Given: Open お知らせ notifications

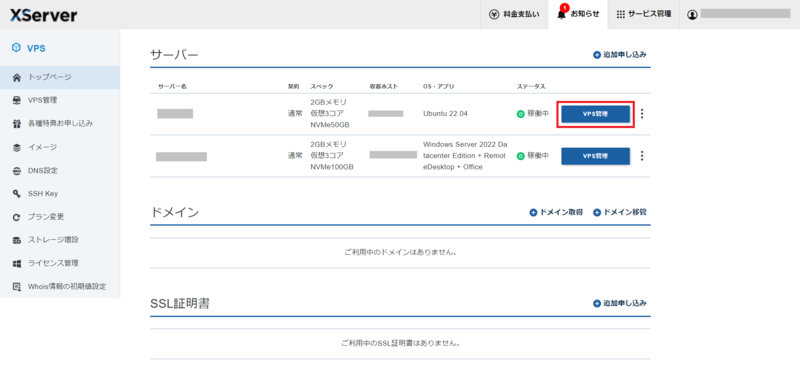Looking at the screenshot, I should click(578, 14).
